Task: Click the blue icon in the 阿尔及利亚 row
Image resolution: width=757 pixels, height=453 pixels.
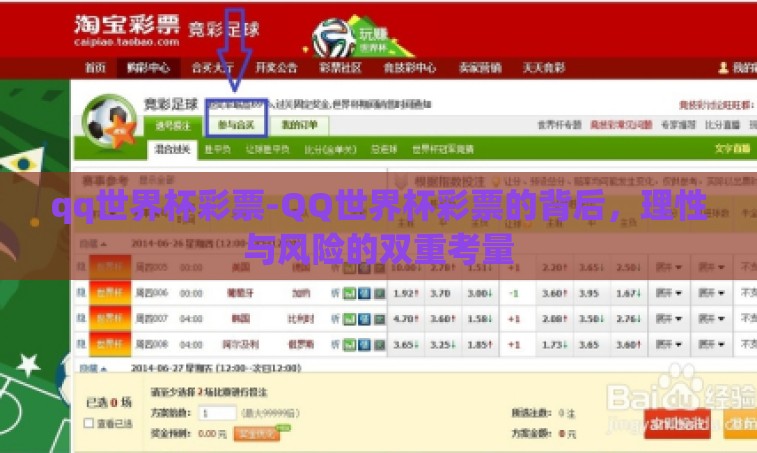Action: coord(364,344)
